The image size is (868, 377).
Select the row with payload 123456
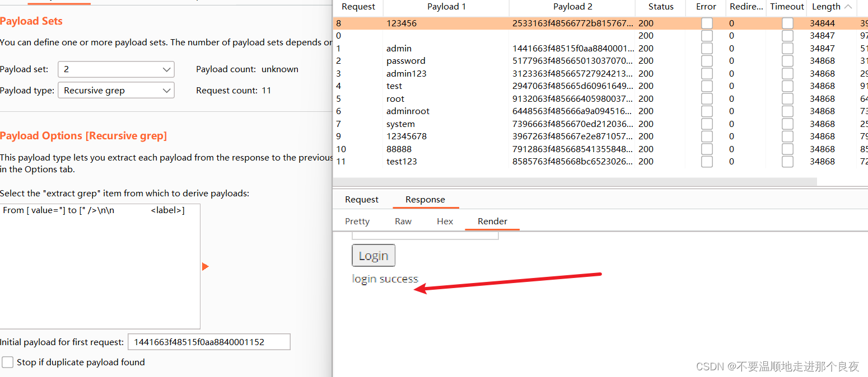click(600, 23)
